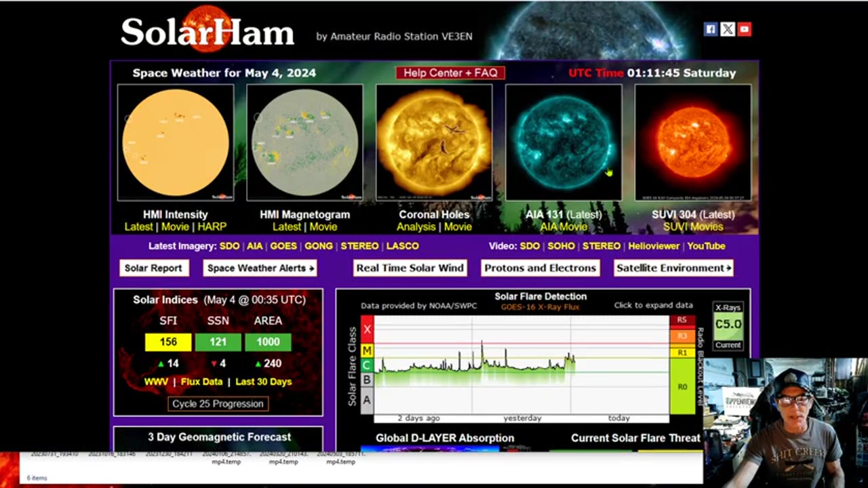Click the X-Rays C5.0 current indicator

point(728,325)
